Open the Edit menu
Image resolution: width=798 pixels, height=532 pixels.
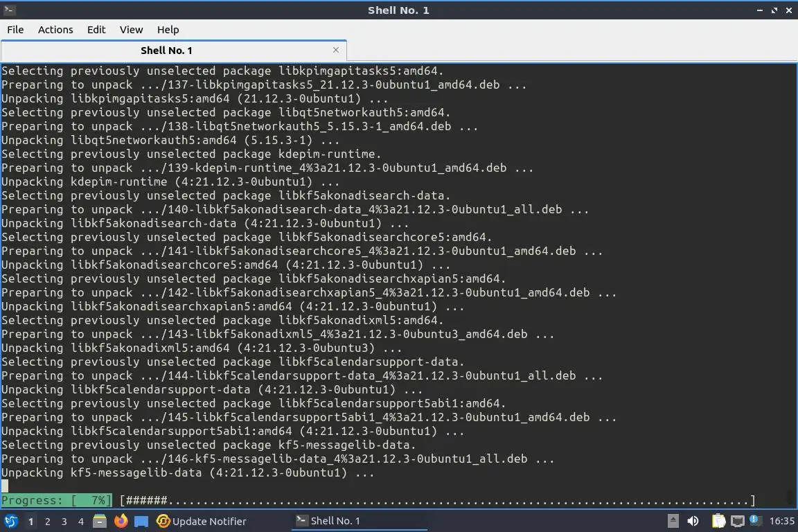[96, 30]
